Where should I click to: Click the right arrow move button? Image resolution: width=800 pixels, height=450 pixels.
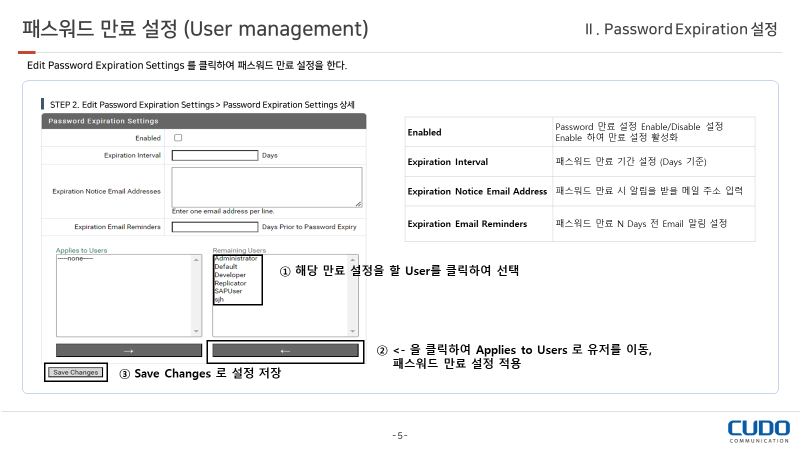coord(128,351)
